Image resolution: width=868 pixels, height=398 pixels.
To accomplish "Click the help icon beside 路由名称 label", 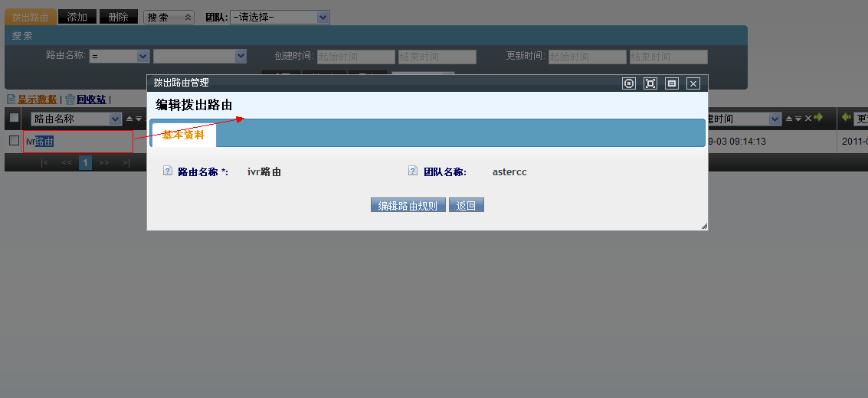I will (x=168, y=171).
